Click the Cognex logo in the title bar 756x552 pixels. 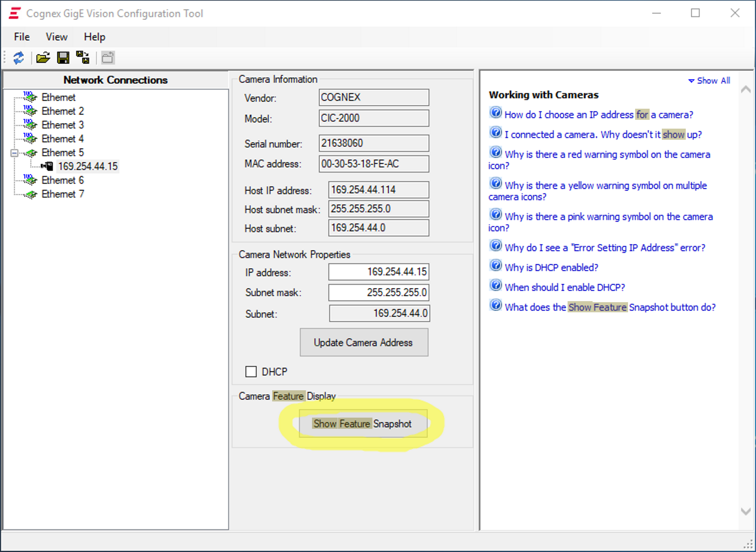(14, 13)
